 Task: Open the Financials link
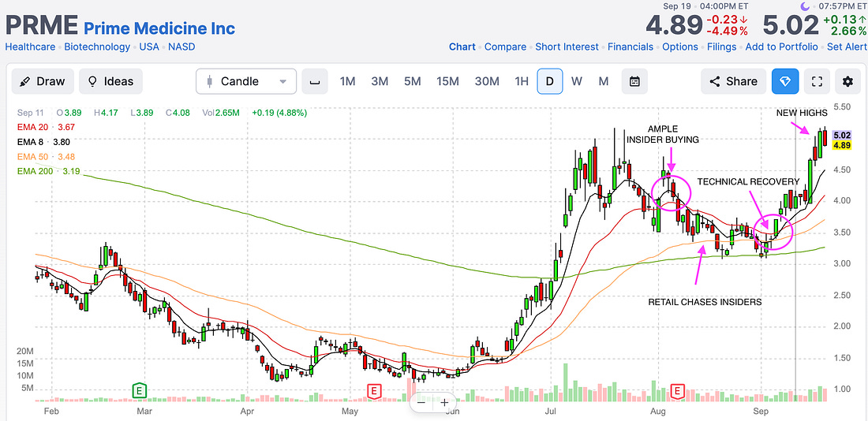coord(630,47)
